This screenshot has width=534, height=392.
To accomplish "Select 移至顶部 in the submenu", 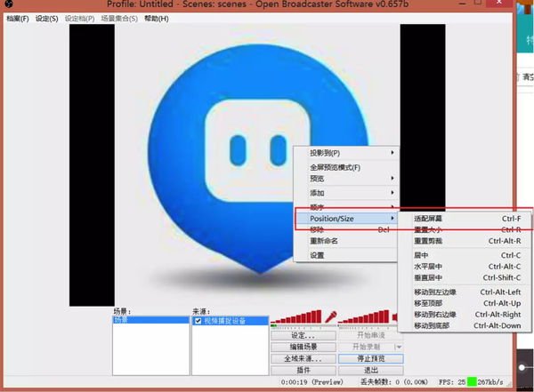I will [x=465, y=303].
